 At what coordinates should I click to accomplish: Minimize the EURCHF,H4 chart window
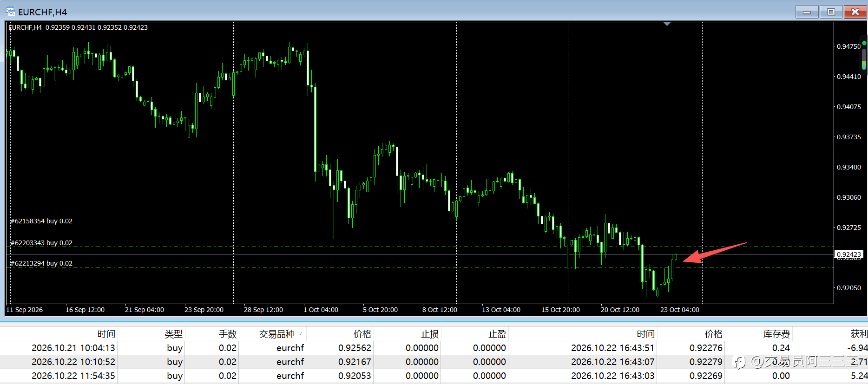807,12
